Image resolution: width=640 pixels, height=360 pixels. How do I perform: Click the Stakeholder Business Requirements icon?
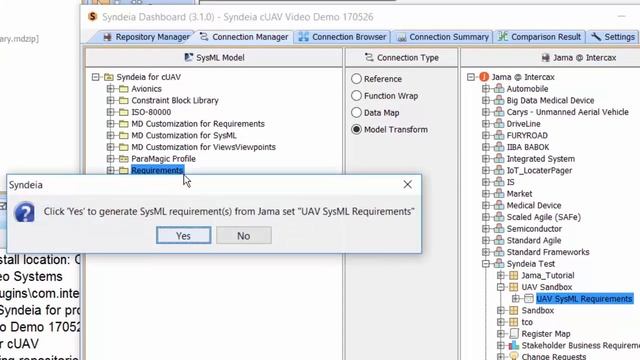click(x=513, y=346)
